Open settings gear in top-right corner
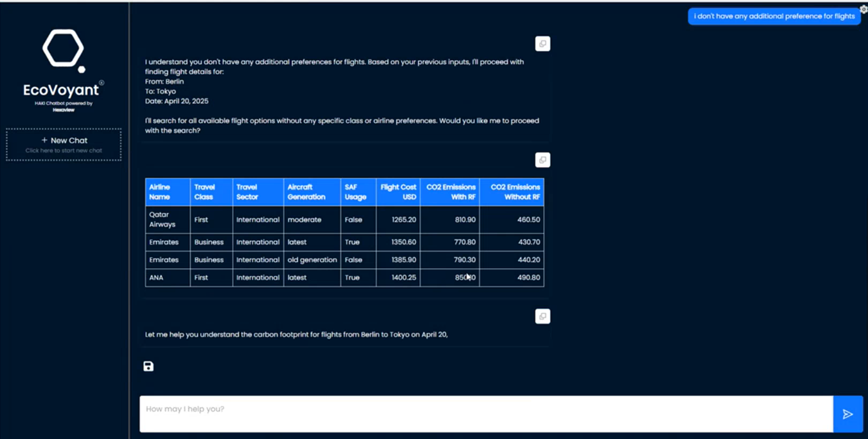 click(863, 9)
